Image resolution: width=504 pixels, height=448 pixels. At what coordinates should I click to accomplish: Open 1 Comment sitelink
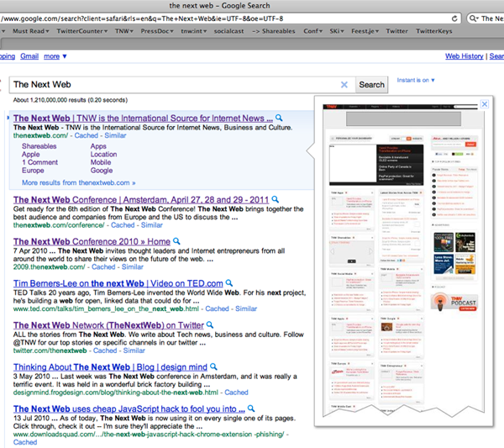pyautogui.click(x=39, y=162)
